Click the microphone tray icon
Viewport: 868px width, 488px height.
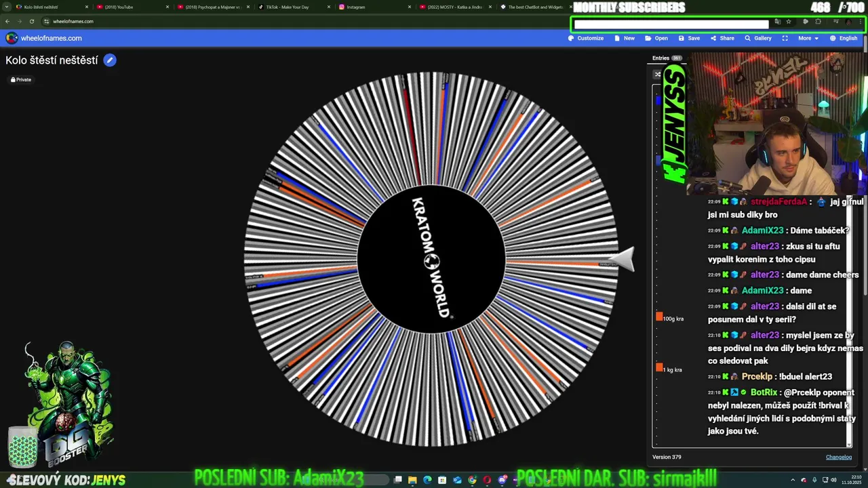pyautogui.click(x=814, y=480)
